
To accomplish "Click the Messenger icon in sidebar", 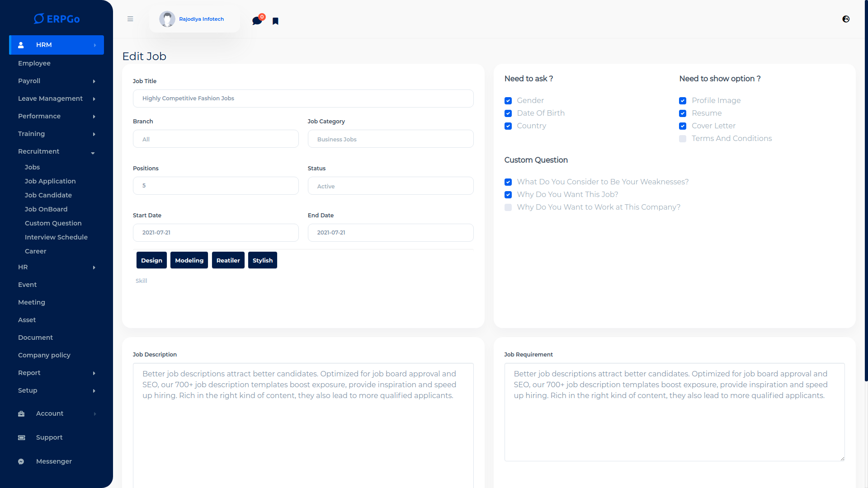I will 21,462.
